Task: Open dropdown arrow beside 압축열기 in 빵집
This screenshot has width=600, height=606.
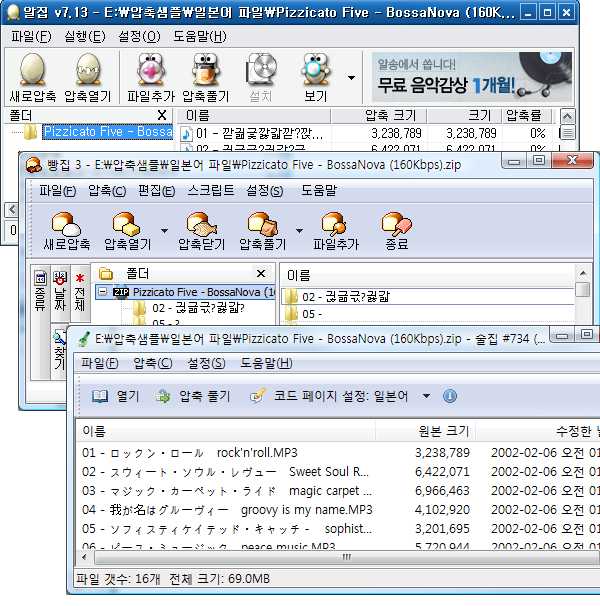Action: tap(164, 231)
